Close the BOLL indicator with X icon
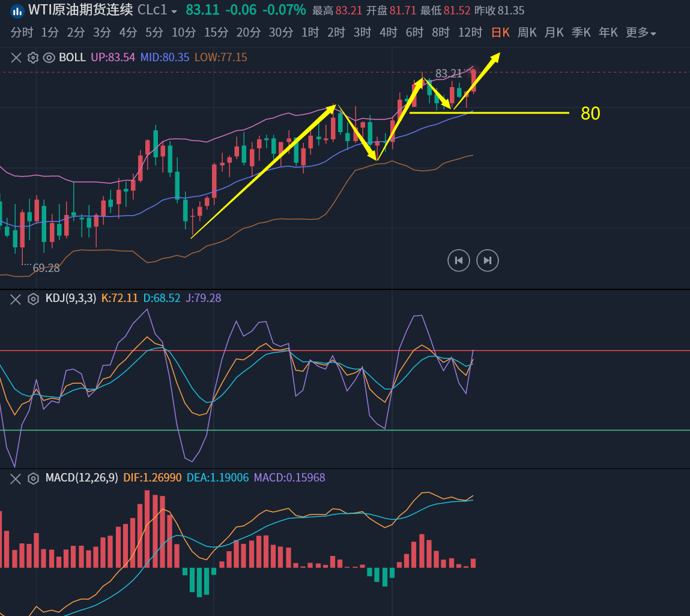Viewport: 690px width, 616px height. pos(16,58)
